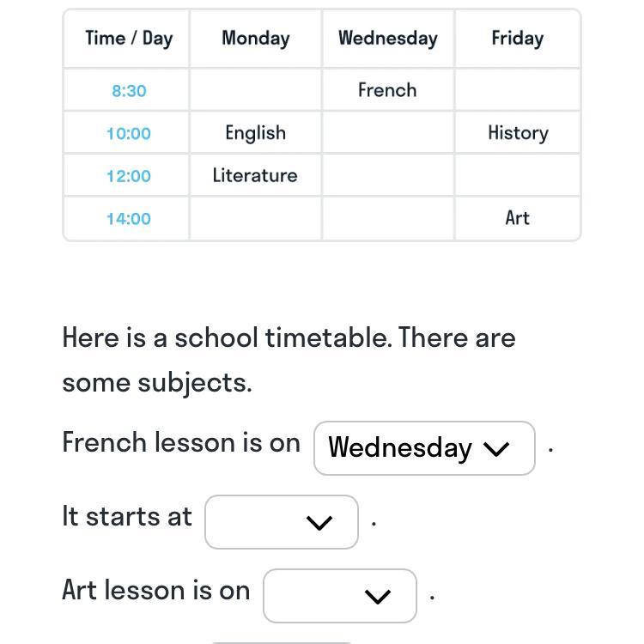Viewport: 644px width, 644px height.
Task: Click the Time / Day header cell
Action: tap(127, 39)
